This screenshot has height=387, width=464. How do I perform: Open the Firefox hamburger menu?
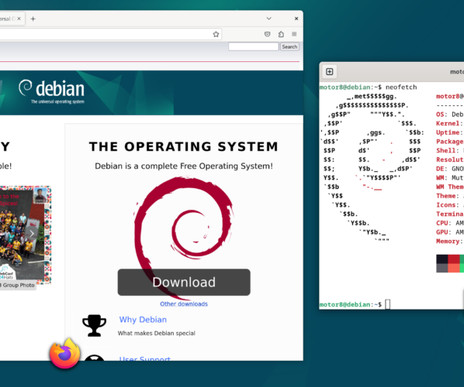[x=294, y=34]
